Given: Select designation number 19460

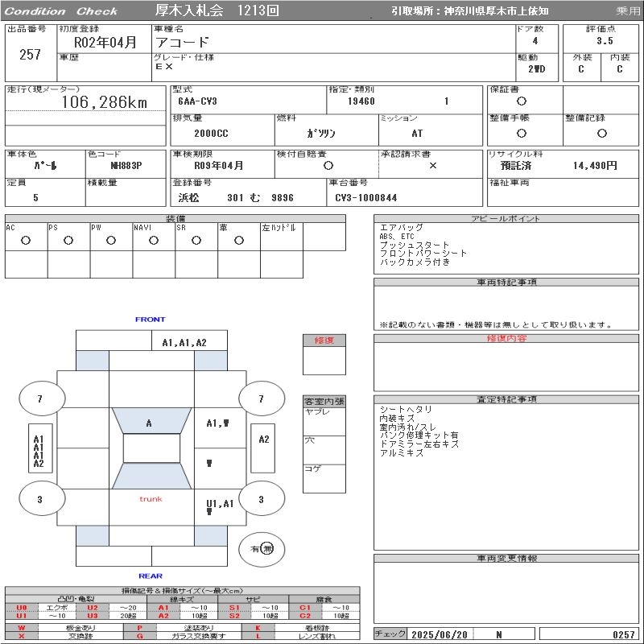Looking at the screenshot, I should click(361, 101).
